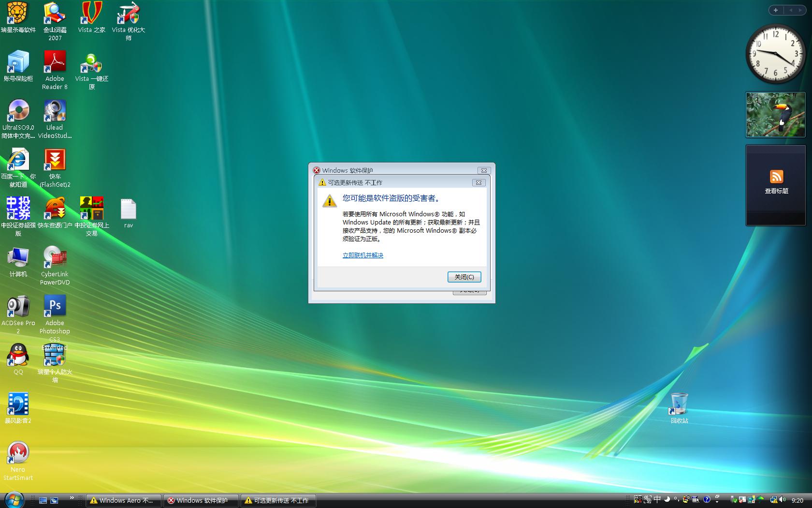Toggle the half-moon full/half width indicator
Image resolution: width=812 pixels, height=508 pixels.
coord(667,499)
